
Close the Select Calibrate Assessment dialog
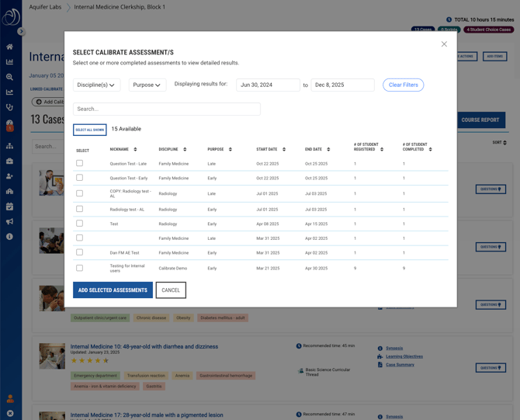[444, 44]
